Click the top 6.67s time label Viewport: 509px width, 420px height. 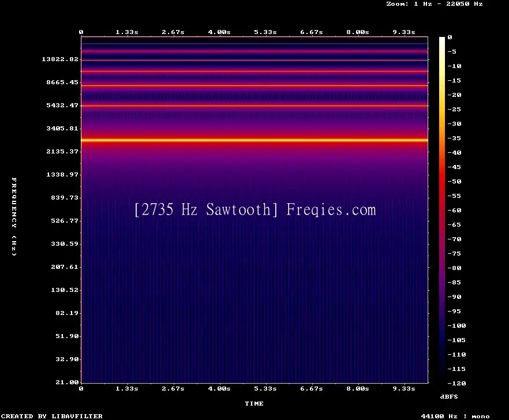pos(311,32)
